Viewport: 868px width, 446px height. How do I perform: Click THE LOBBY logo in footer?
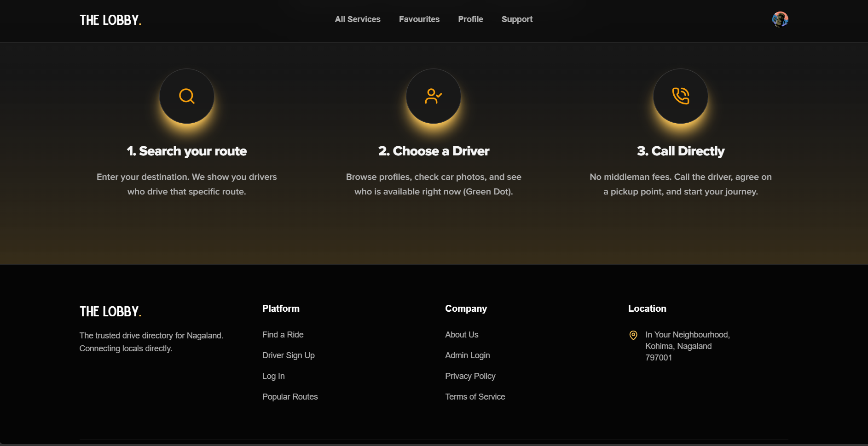click(x=110, y=311)
